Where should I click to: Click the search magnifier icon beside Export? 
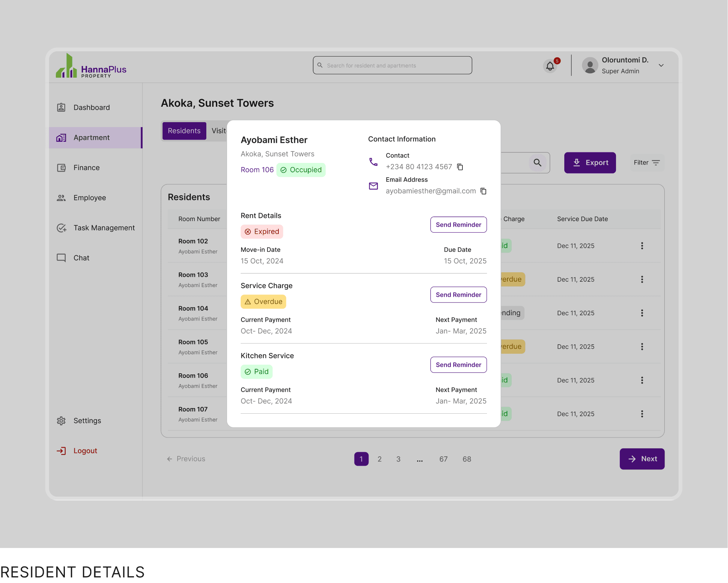(x=537, y=163)
